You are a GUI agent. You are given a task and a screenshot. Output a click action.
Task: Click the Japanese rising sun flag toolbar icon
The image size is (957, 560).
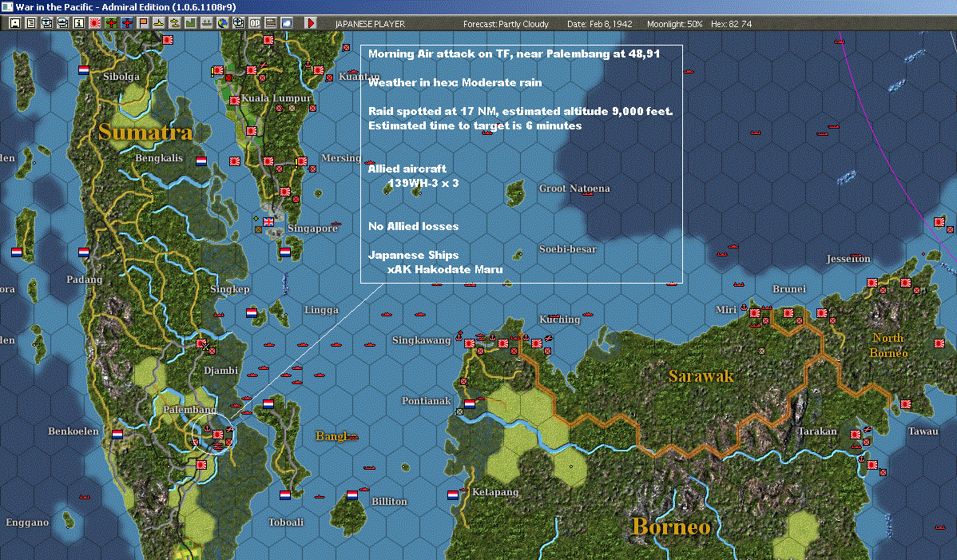(x=94, y=23)
